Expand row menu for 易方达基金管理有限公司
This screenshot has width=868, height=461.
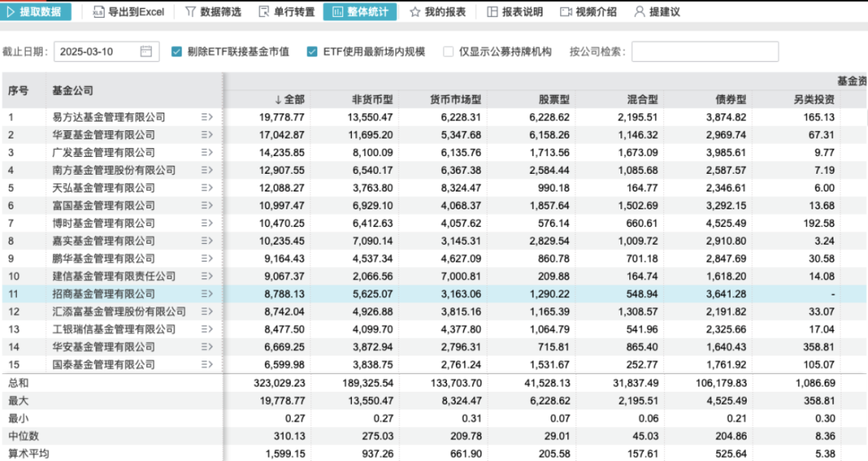point(207,117)
